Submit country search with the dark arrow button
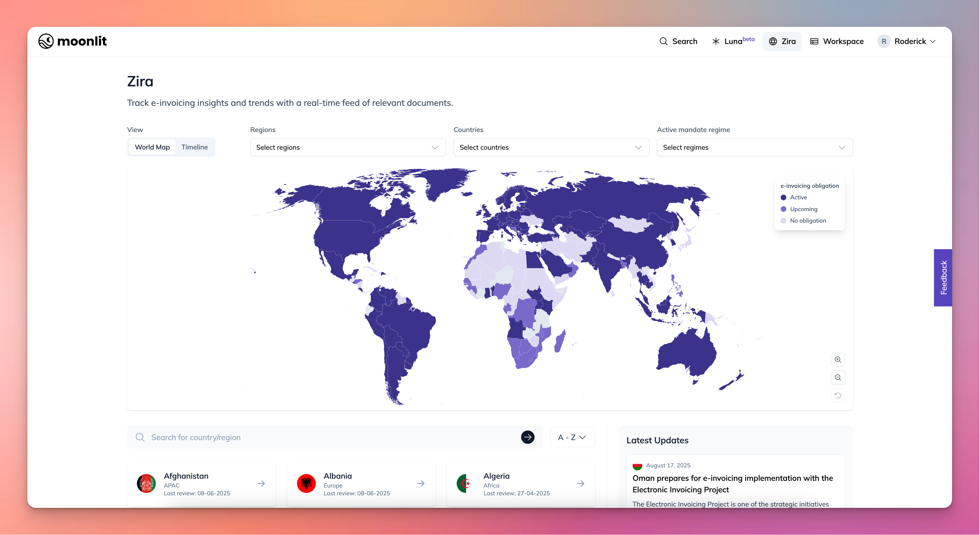This screenshot has height=535, width=980. coord(527,437)
